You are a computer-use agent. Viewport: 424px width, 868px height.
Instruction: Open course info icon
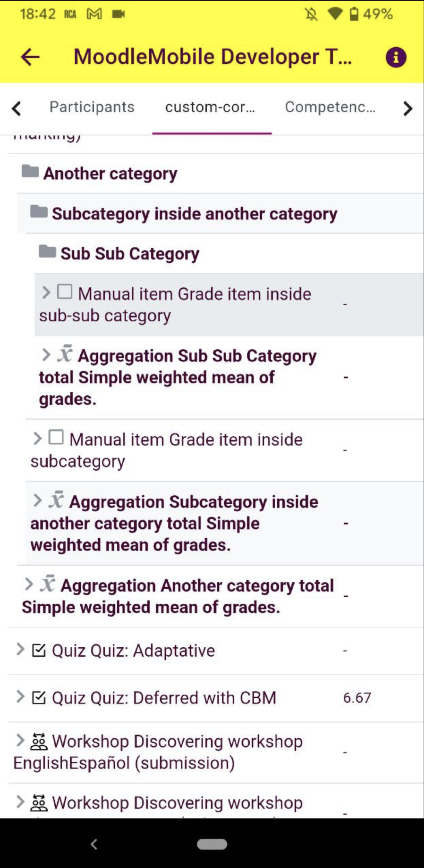click(396, 57)
